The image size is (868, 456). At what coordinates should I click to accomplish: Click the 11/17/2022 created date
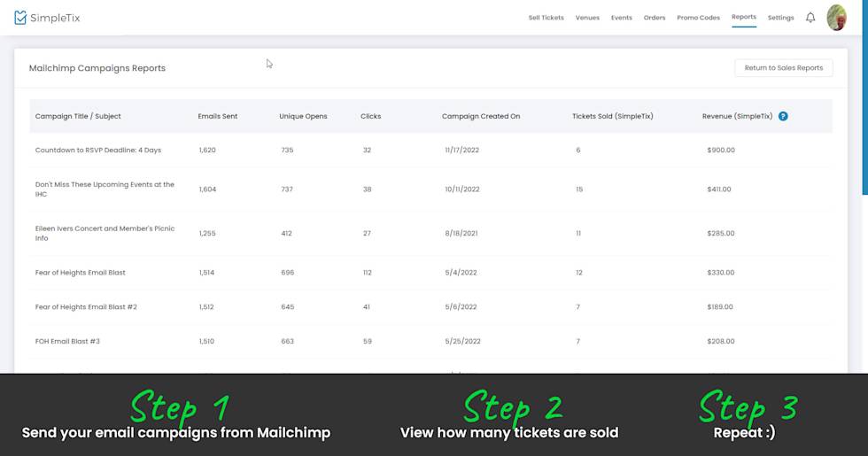tap(461, 150)
